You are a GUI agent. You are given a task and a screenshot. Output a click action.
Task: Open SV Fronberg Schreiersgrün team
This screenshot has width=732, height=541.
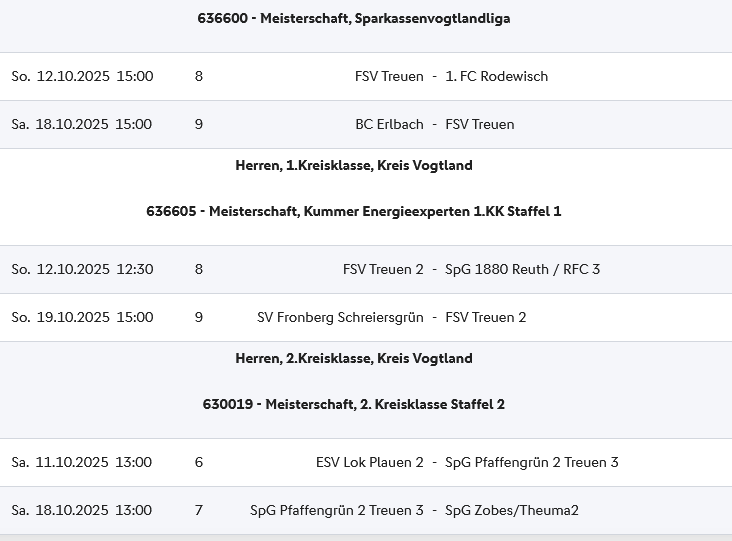[340, 318]
